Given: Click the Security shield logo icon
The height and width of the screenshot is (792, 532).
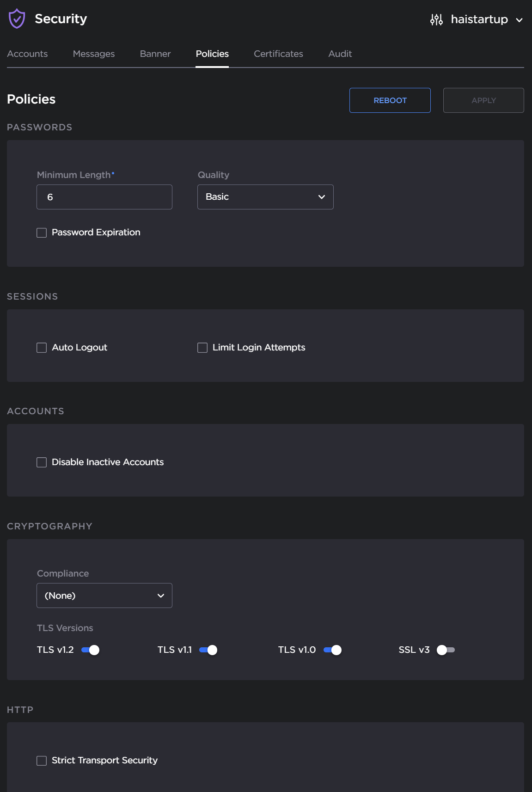Looking at the screenshot, I should [17, 19].
